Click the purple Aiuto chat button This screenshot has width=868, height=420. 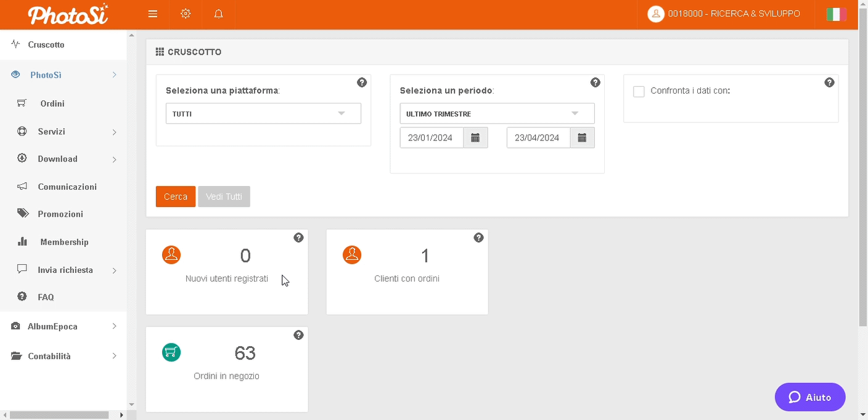coord(809,397)
